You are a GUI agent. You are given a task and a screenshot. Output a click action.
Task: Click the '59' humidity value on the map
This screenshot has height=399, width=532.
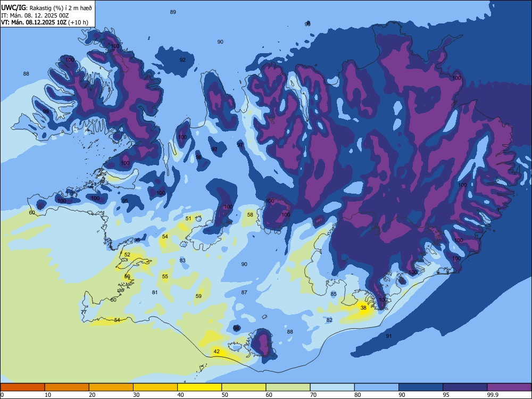(198, 296)
